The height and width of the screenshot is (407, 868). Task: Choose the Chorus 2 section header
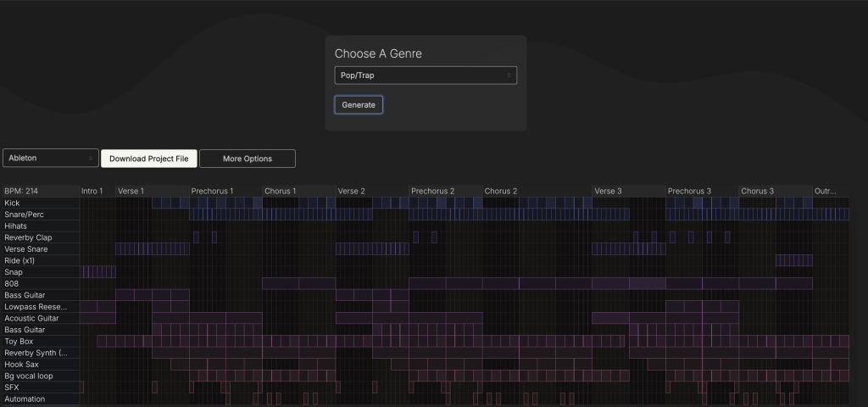(x=501, y=192)
